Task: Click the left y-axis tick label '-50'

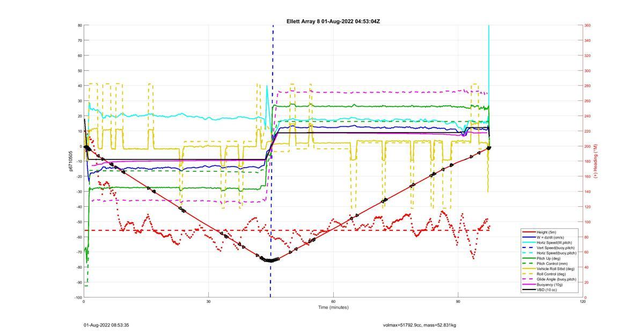Action: coord(79,222)
